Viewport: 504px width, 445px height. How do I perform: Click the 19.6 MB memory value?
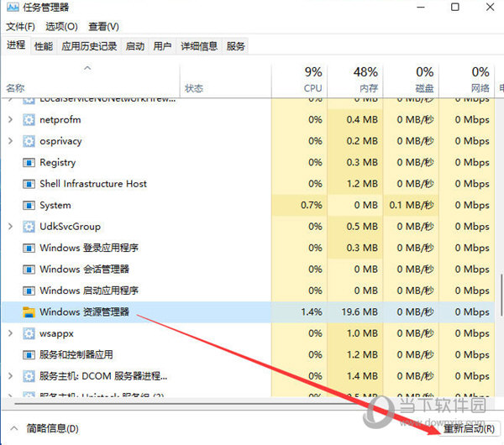point(360,312)
